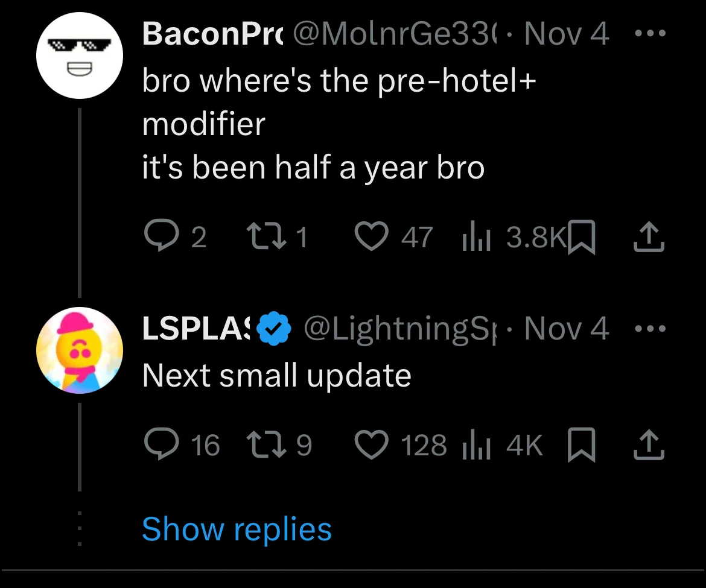The height and width of the screenshot is (588, 706).
Task: Like LSPLASH's tweet with 128 likes
Action: click(x=369, y=444)
